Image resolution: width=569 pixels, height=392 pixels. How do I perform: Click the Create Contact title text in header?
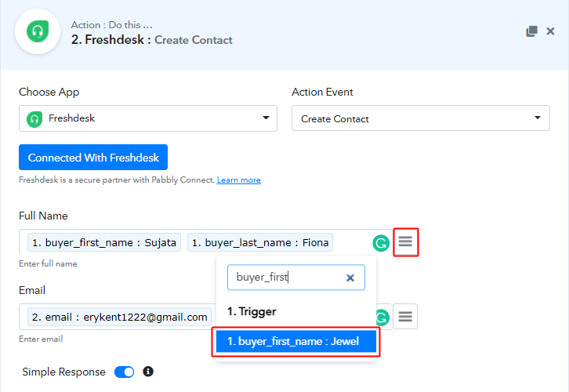[194, 40]
